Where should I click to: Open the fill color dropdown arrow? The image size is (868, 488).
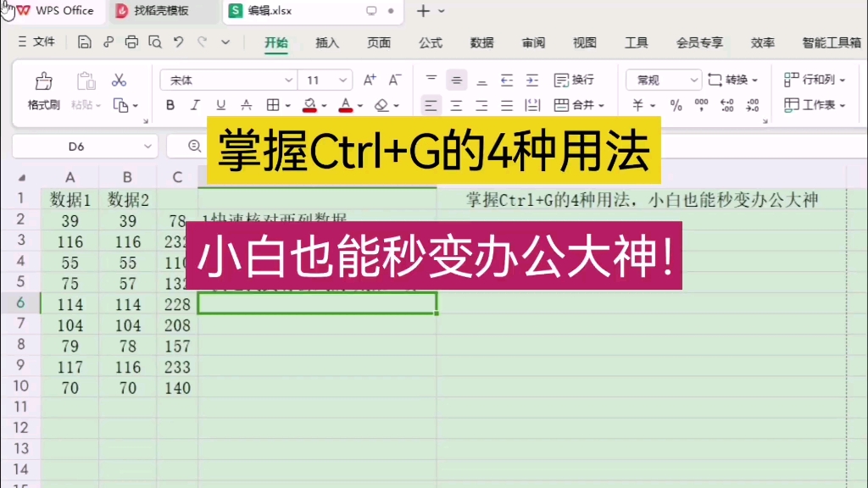pos(325,105)
